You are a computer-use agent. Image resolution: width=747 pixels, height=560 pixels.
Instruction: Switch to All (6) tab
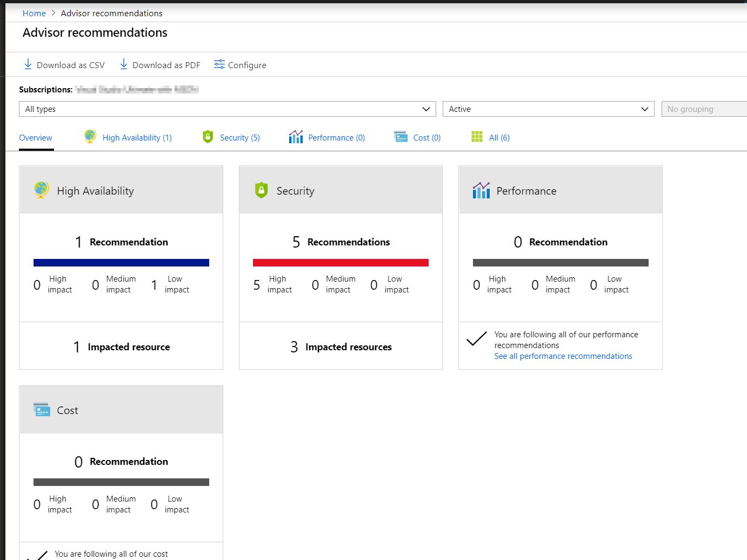(491, 137)
